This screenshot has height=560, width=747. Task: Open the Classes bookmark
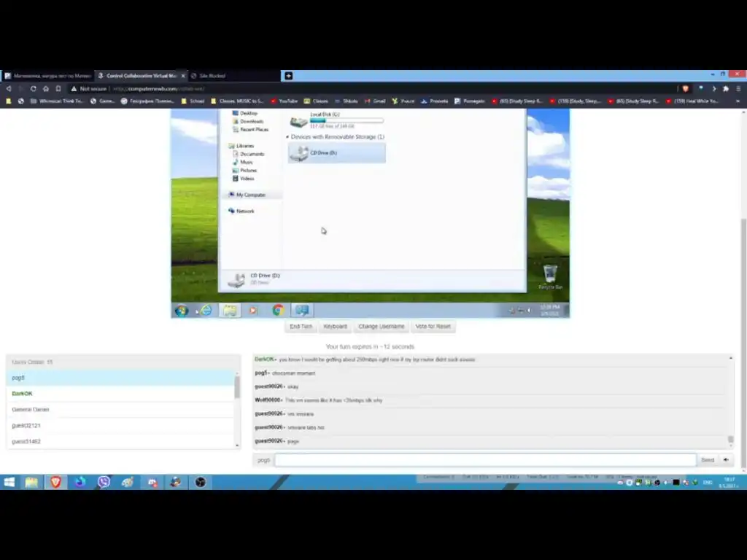316,101
